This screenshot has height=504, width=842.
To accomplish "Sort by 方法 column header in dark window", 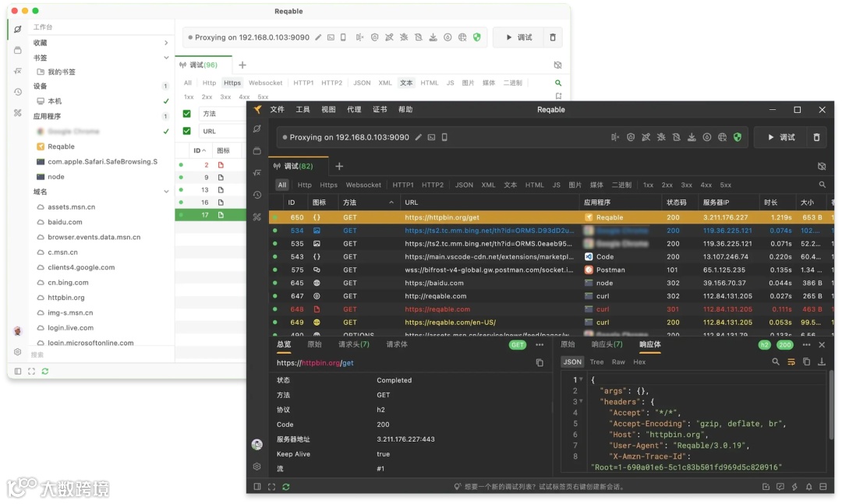I will coord(368,203).
